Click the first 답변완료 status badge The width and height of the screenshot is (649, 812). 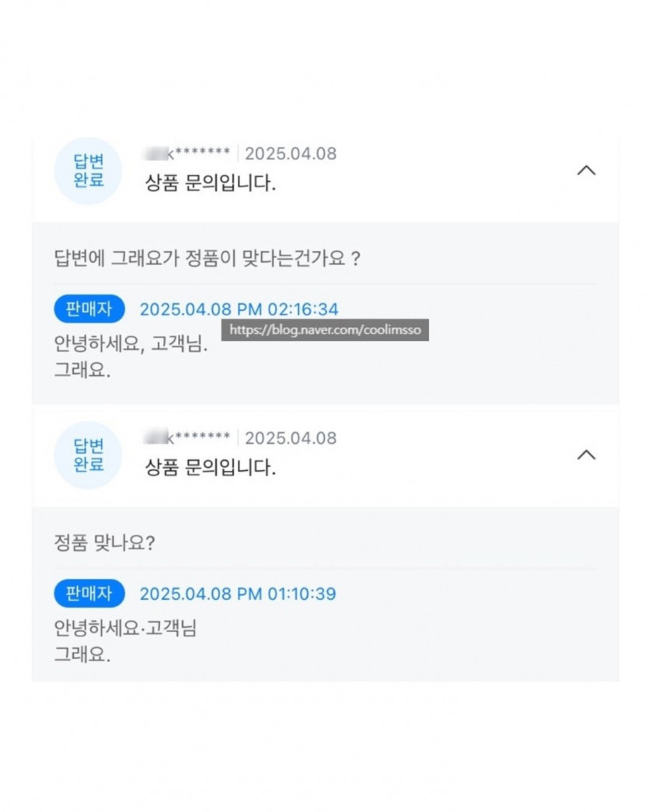88,171
